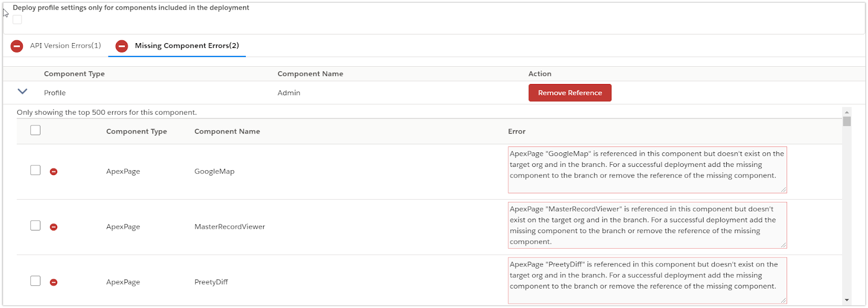The width and height of the screenshot is (868, 308).
Task: Click resize handle of GoogleMap error box
Action: pos(783,190)
